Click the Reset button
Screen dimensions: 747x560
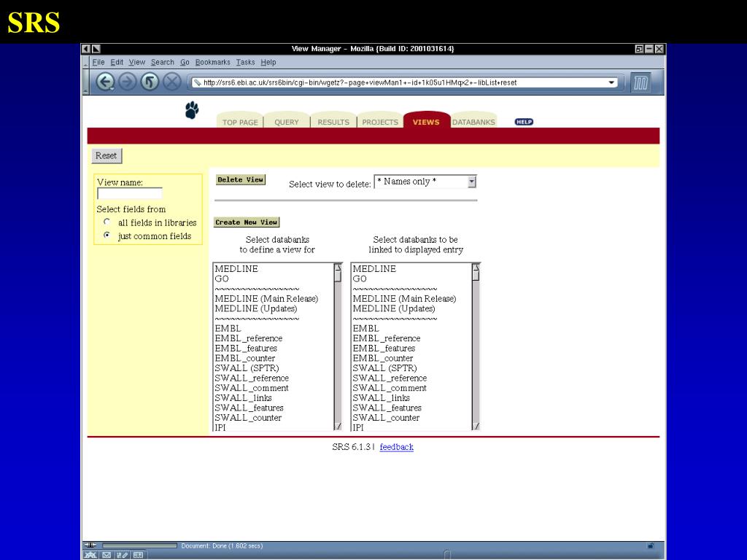point(107,156)
